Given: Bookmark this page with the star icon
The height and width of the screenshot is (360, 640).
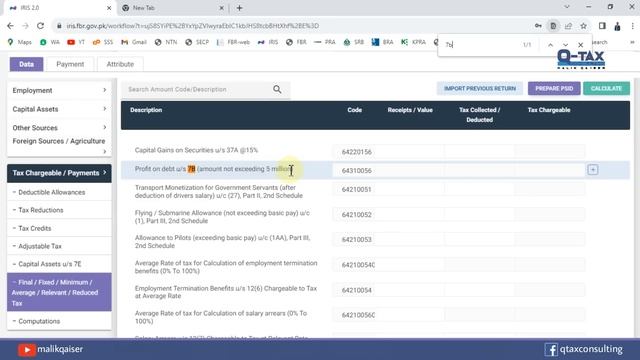Looking at the screenshot, I should [584, 26].
